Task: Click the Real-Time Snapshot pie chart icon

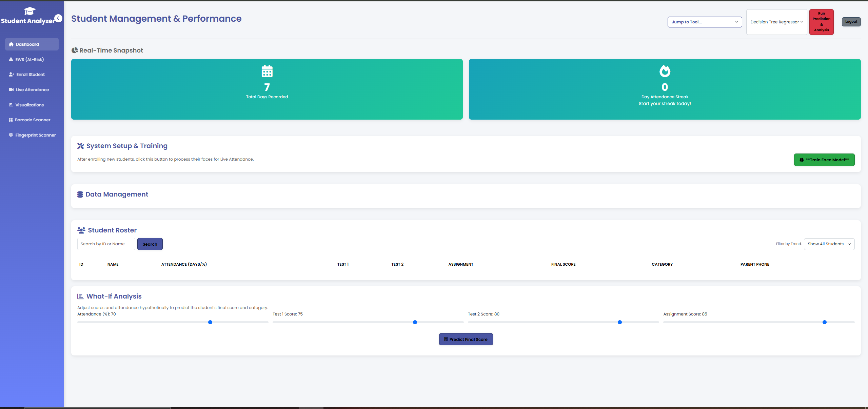Action: [x=75, y=50]
